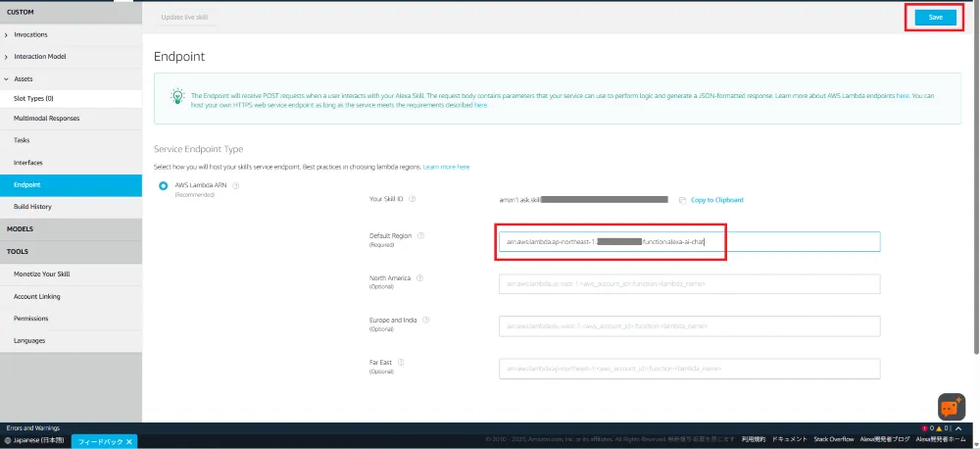Click help icon next to Your Skill ID
Image resolution: width=980 pixels, height=449 pixels.
pyautogui.click(x=412, y=199)
